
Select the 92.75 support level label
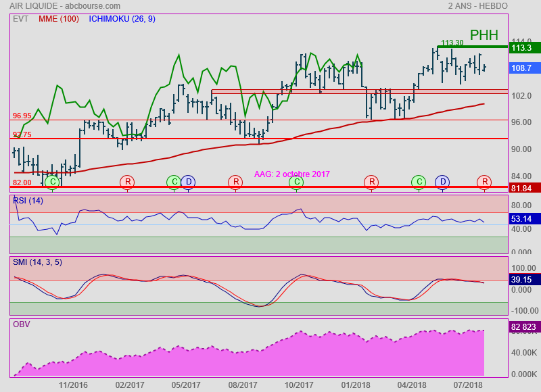22,134
